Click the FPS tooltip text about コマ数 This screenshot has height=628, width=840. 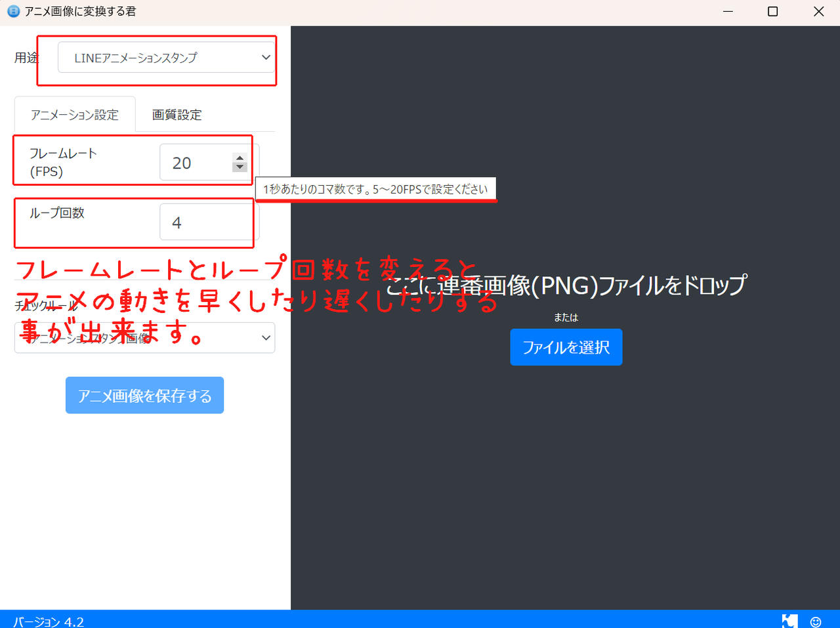pyautogui.click(x=375, y=188)
